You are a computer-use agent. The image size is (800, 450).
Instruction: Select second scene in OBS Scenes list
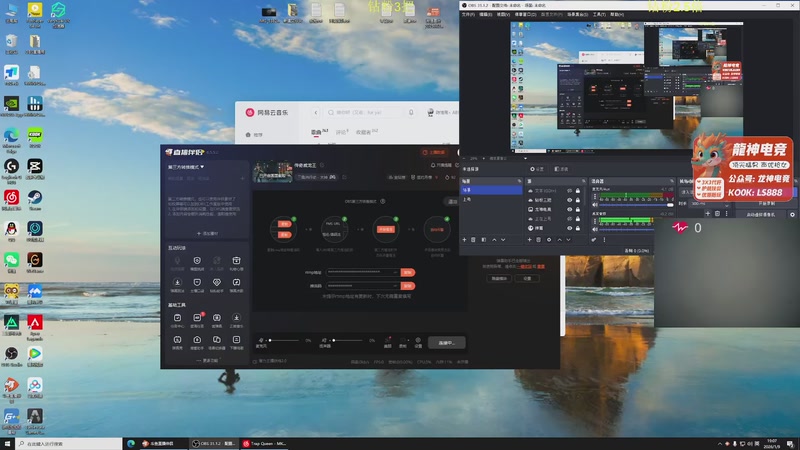[x=491, y=199]
